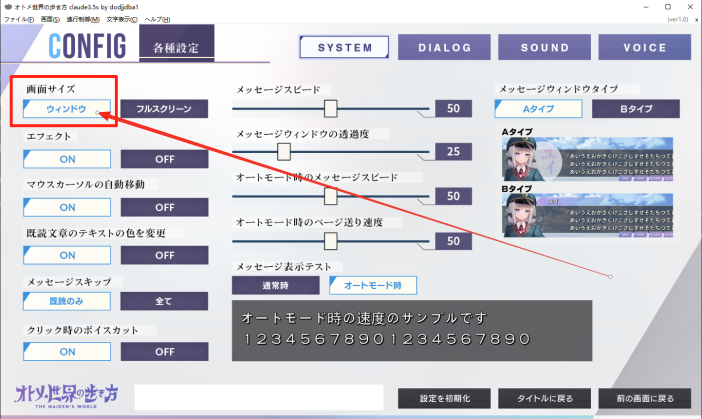Turn OFF 既読文章のテキストの色を変更
Screen dimensions: 702x419
pyautogui.click(x=164, y=255)
